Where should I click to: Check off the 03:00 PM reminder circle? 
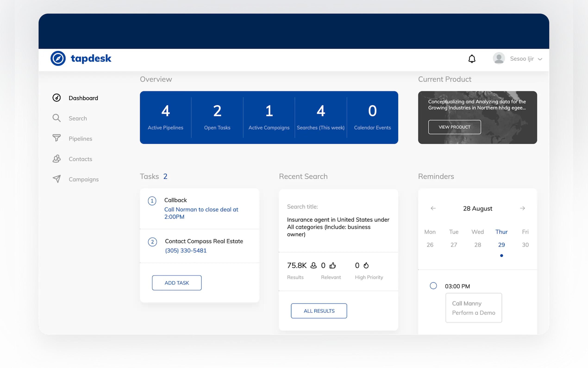(x=433, y=286)
